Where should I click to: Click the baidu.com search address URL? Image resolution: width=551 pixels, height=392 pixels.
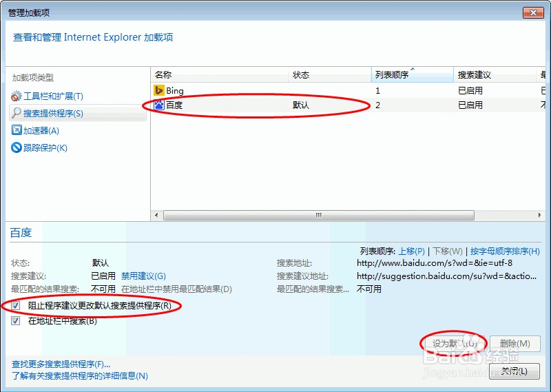pyautogui.click(x=435, y=263)
